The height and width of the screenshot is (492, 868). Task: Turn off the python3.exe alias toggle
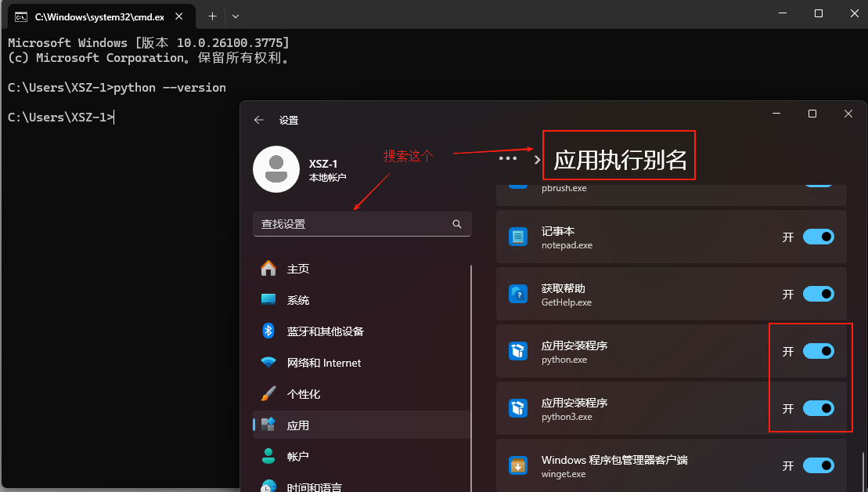818,408
